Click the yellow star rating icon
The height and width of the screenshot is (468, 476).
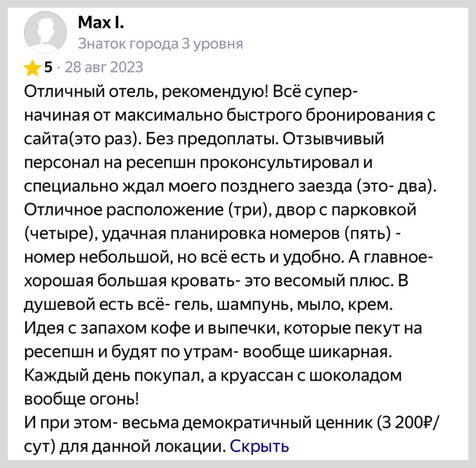[x=32, y=67]
